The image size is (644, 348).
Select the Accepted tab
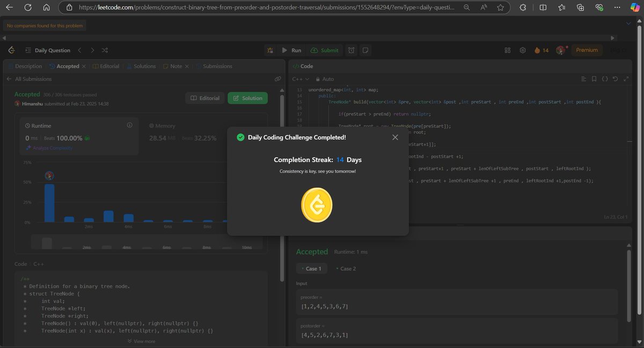click(64, 66)
